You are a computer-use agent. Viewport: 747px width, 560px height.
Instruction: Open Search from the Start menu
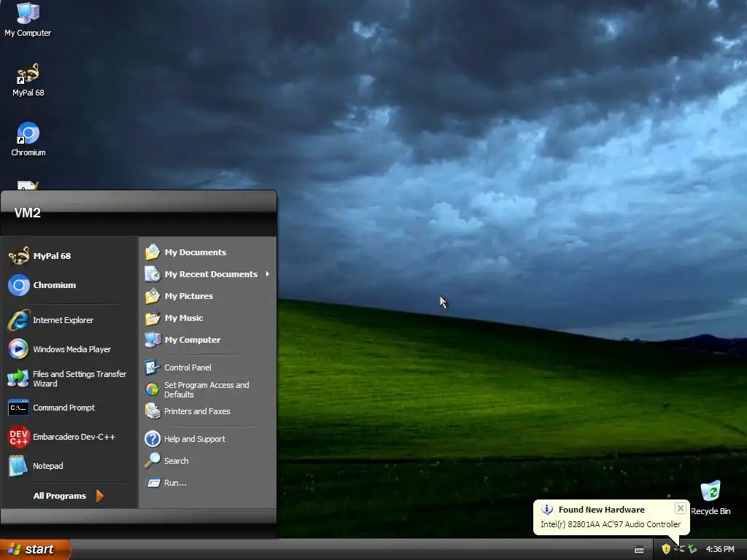208,461
